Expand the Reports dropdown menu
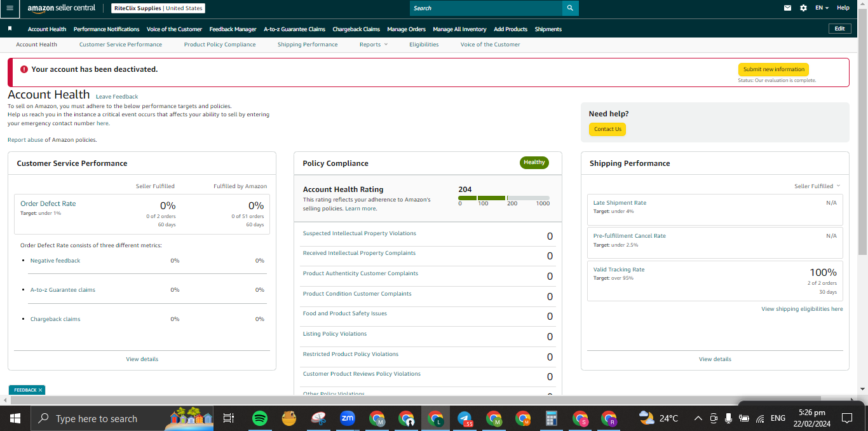The height and width of the screenshot is (431, 868). coord(373,44)
